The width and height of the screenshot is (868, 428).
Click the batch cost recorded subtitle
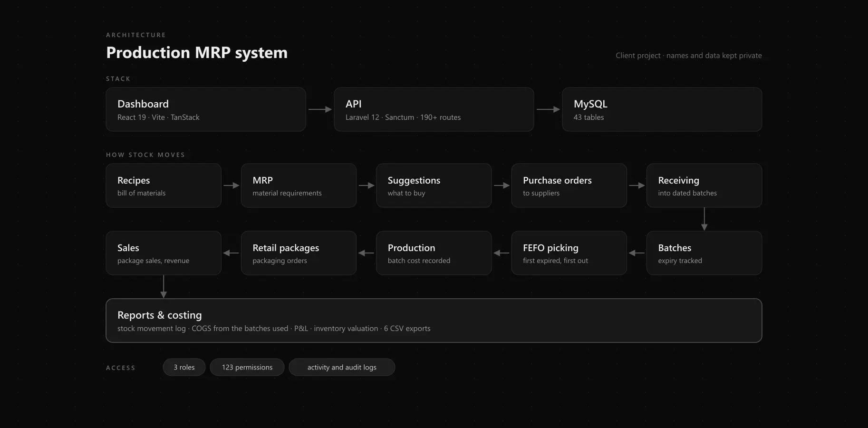click(419, 261)
